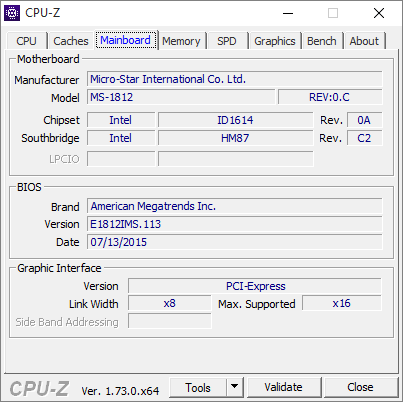Screen dimensions: 403x402
Task: Click the Close button at bottom
Action: click(x=360, y=387)
